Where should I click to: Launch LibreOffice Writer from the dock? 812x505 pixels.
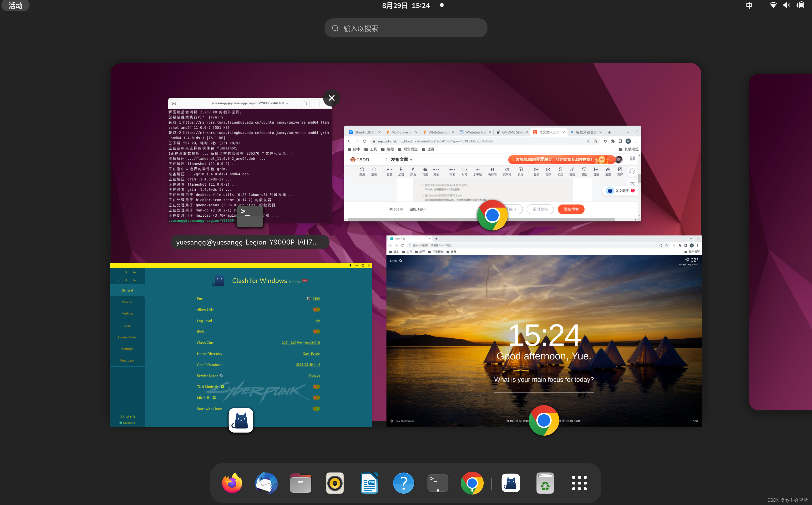(369, 483)
